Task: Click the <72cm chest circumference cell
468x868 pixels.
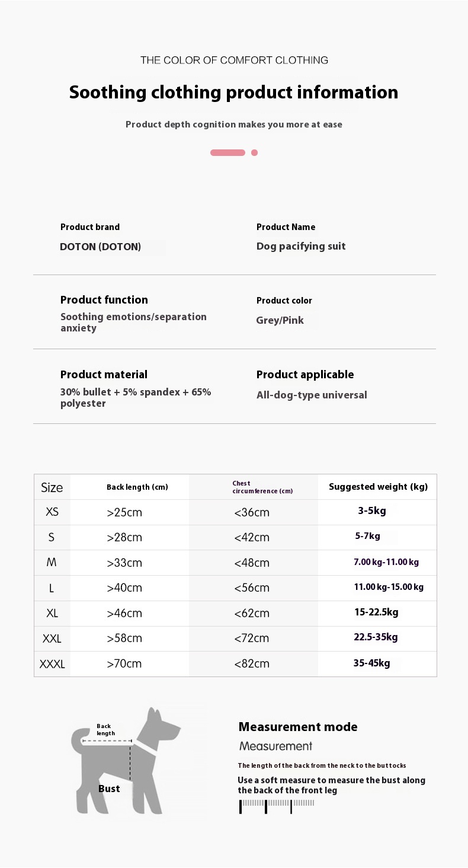Action: 252,638
